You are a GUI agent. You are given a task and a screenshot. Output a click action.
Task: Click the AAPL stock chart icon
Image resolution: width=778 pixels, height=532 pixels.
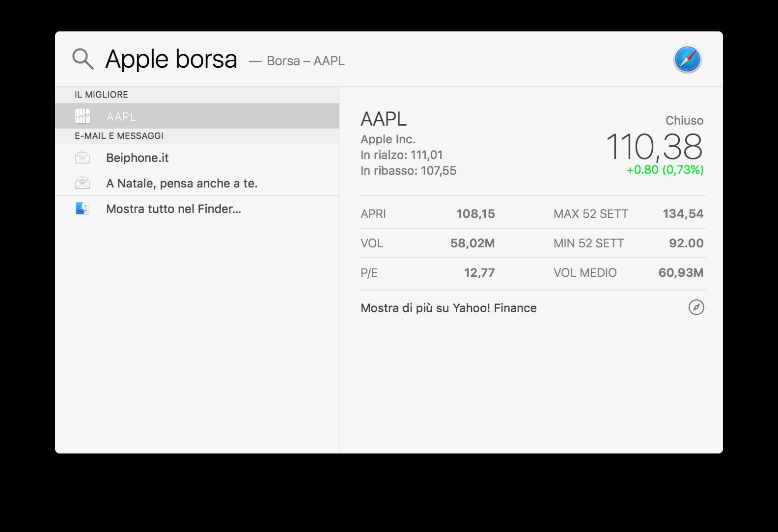83,116
